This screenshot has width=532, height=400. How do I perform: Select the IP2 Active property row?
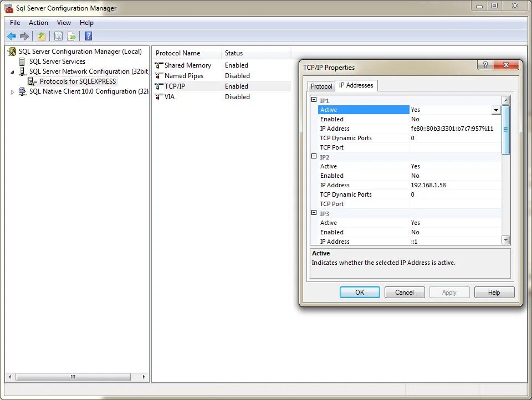410,166
